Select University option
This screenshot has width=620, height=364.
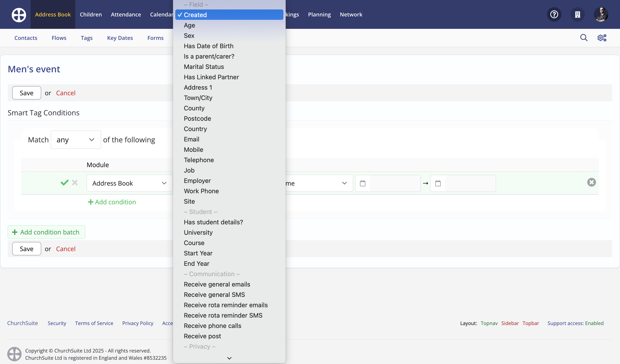(x=229, y=232)
